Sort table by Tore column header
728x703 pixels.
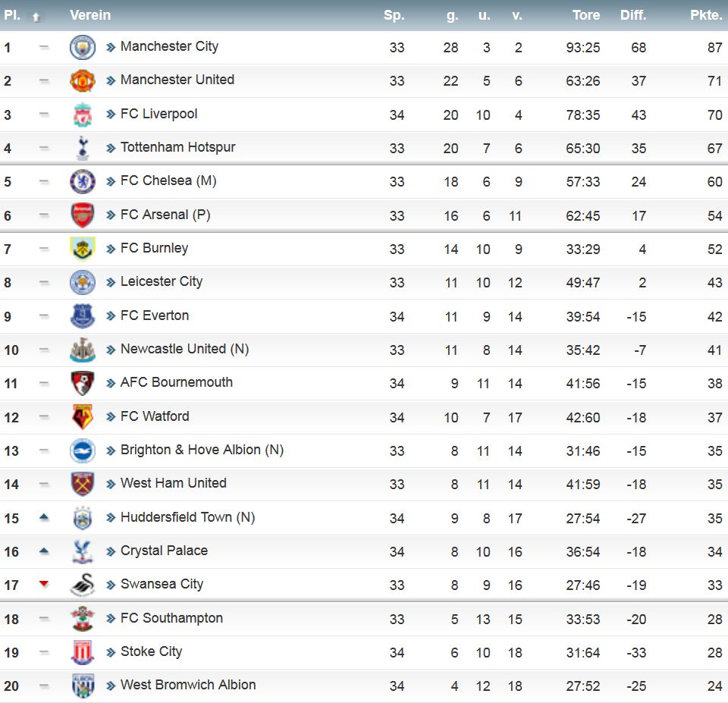pos(586,15)
